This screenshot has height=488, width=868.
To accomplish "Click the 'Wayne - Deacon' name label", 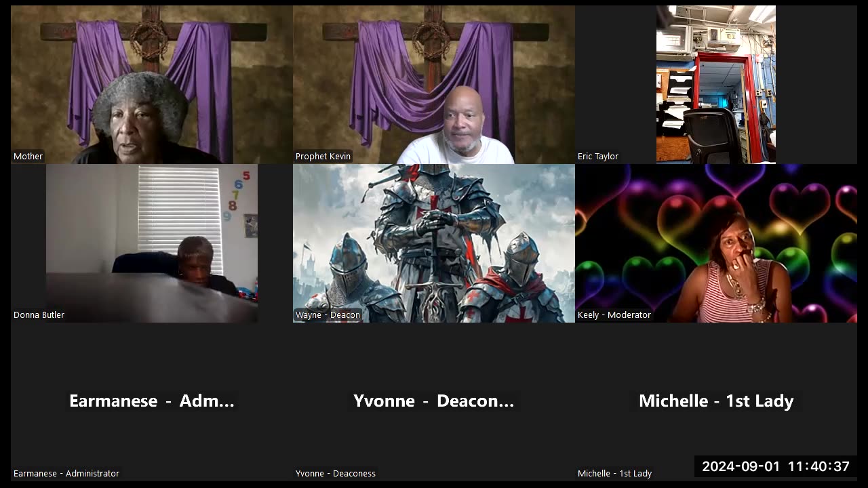I will click(328, 314).
